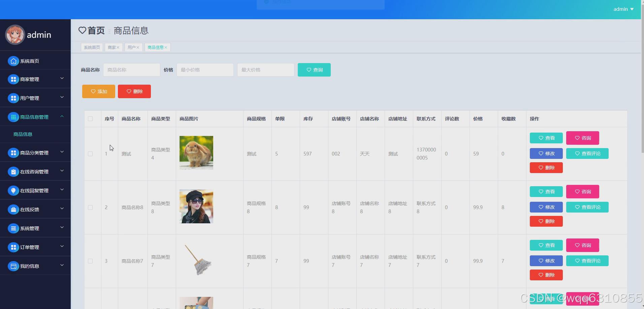Tick the checkbox for row 2
Viewport: 644px width, 309px height.
(x=90, y=207)
